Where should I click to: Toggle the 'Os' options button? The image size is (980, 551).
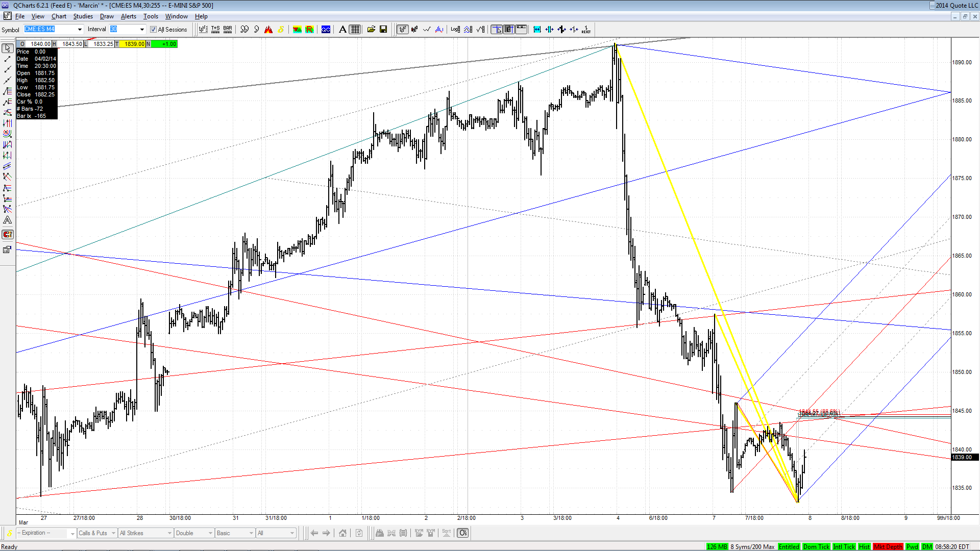coord(462,533)
